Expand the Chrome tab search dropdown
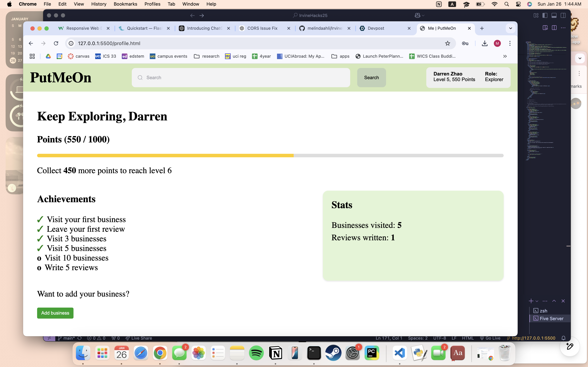 pos(510,28)
